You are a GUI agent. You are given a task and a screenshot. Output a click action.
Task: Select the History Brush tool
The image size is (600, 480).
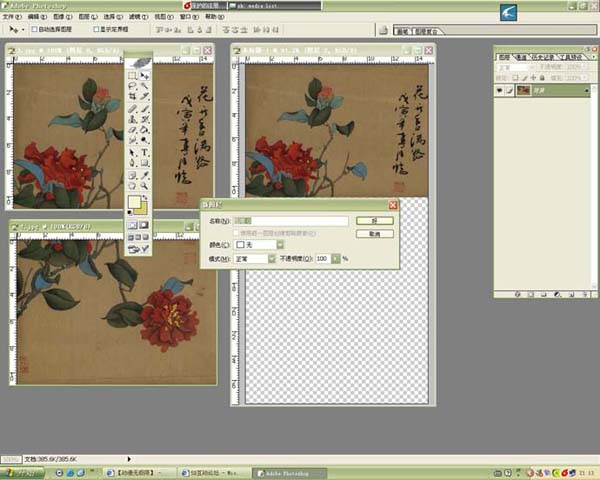[x=144, y=120]
